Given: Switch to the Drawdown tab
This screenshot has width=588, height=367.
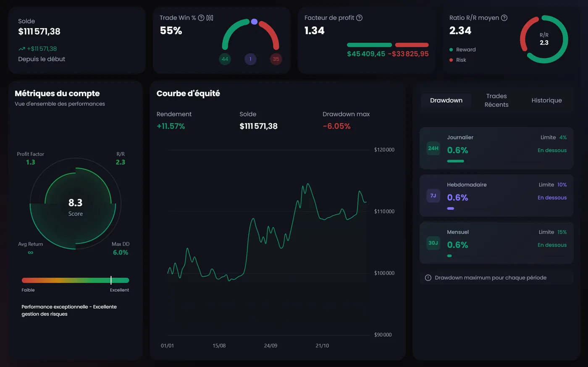Looking at the screenshot, I should [x=446, y=100].
